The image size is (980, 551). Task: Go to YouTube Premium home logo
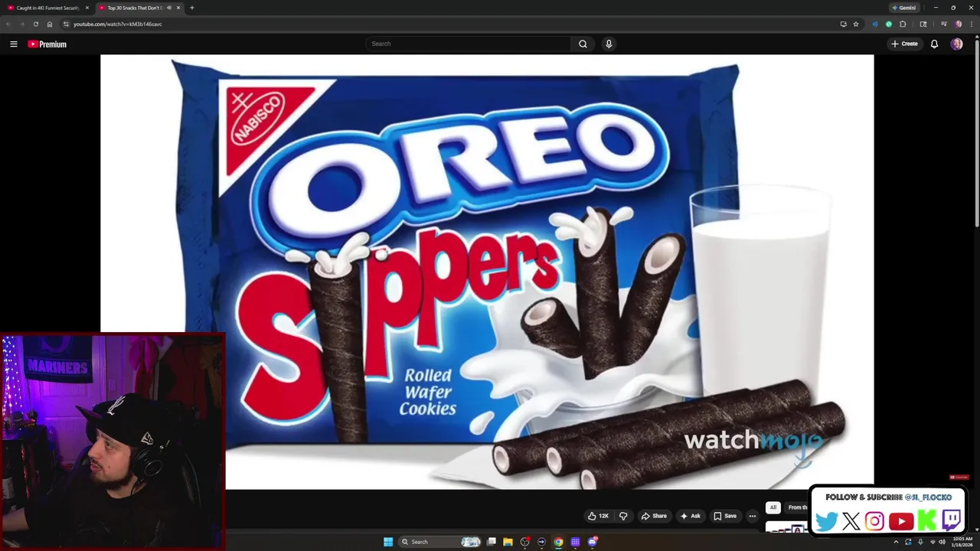47,44
